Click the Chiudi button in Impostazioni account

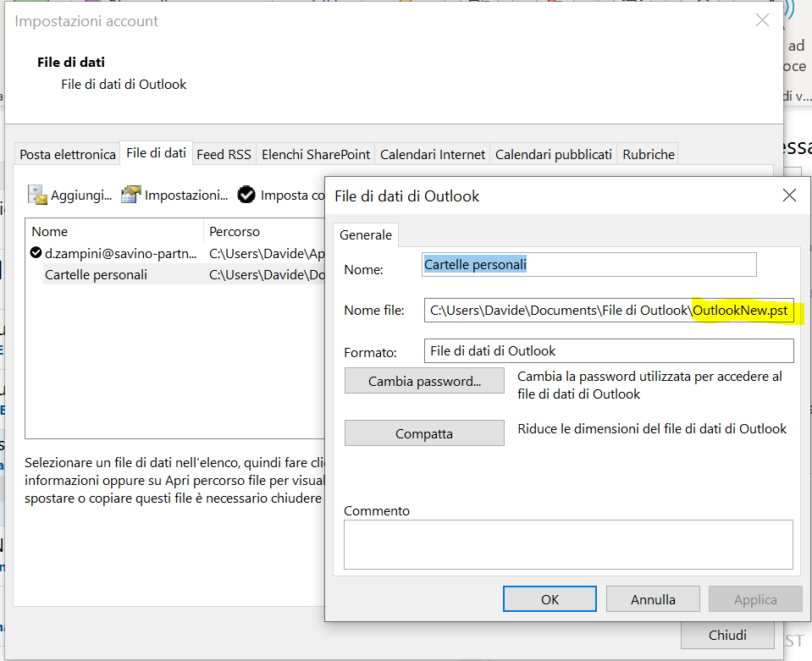click(727, 635)
